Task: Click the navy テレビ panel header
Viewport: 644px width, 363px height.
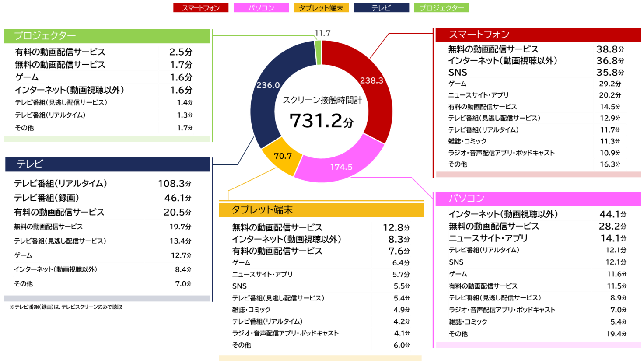Action: 107,164
